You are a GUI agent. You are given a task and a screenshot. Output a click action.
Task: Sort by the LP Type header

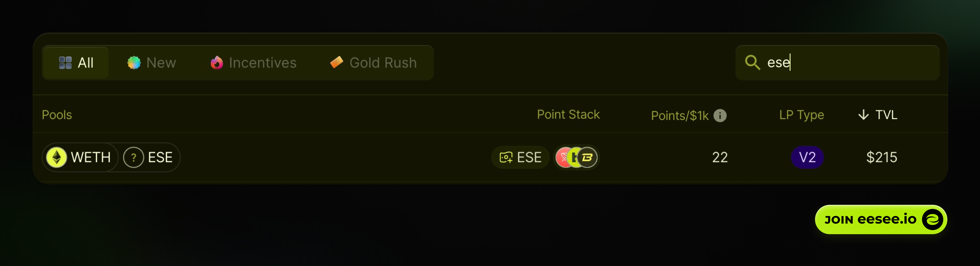801,115
